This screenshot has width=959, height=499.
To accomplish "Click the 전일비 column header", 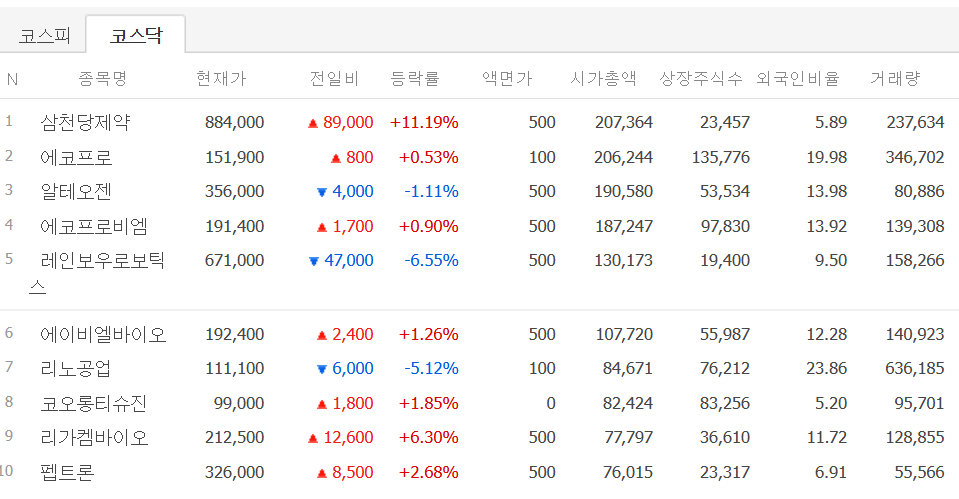I will click(334, 78).
